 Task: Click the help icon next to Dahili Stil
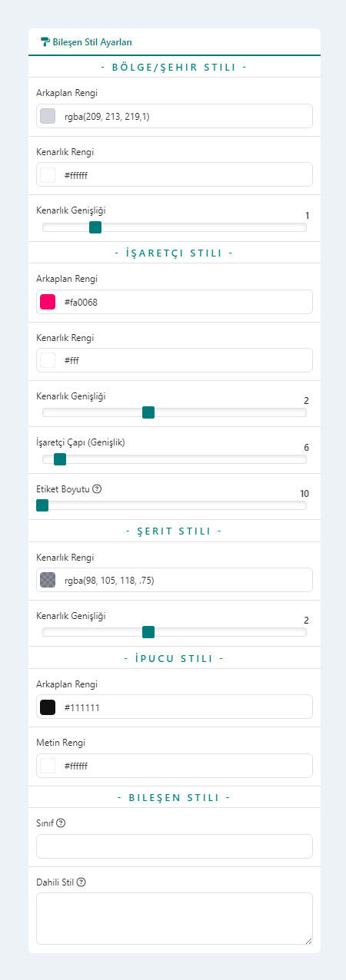click(81, 881)
